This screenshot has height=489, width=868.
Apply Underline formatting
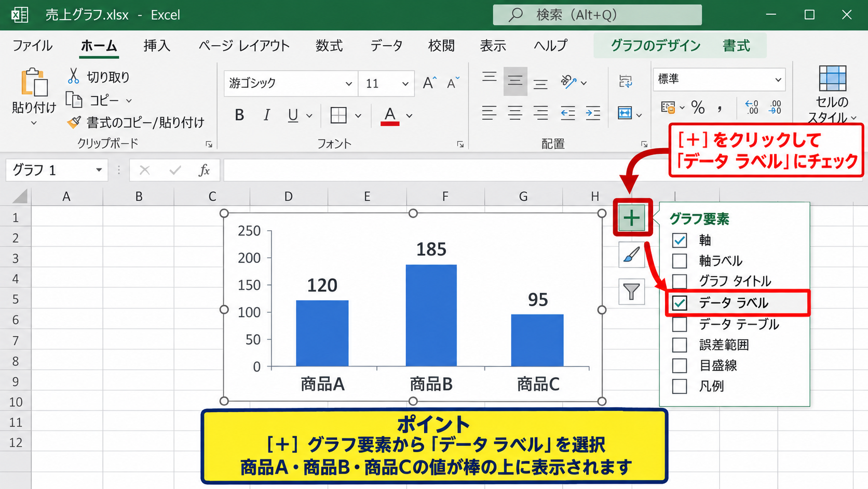[x=293, y=115]
